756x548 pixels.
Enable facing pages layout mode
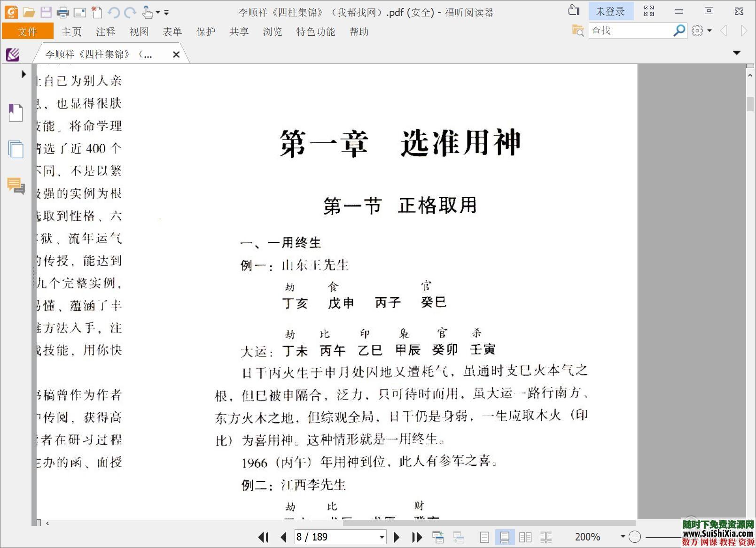(x=525, y=537)
